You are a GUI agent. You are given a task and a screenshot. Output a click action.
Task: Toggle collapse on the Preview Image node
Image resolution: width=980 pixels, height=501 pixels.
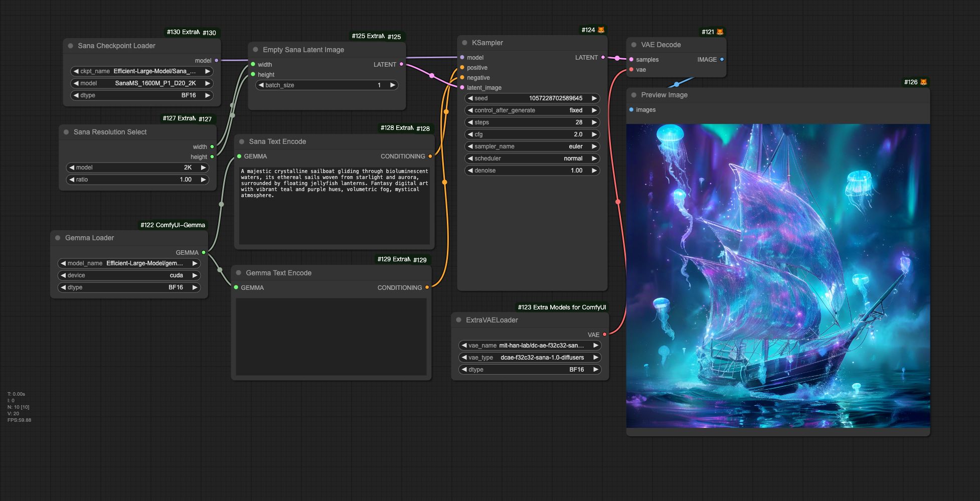(x=634, y=95)
